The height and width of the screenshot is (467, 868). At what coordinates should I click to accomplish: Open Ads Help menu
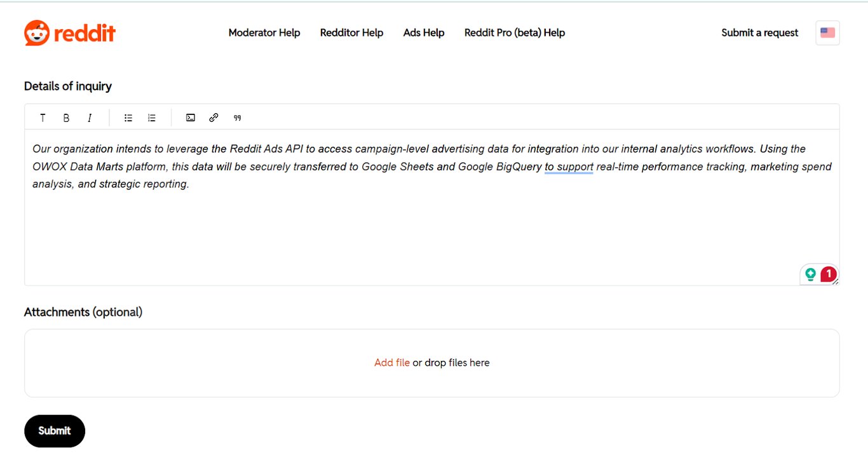(x=424, y=32)
